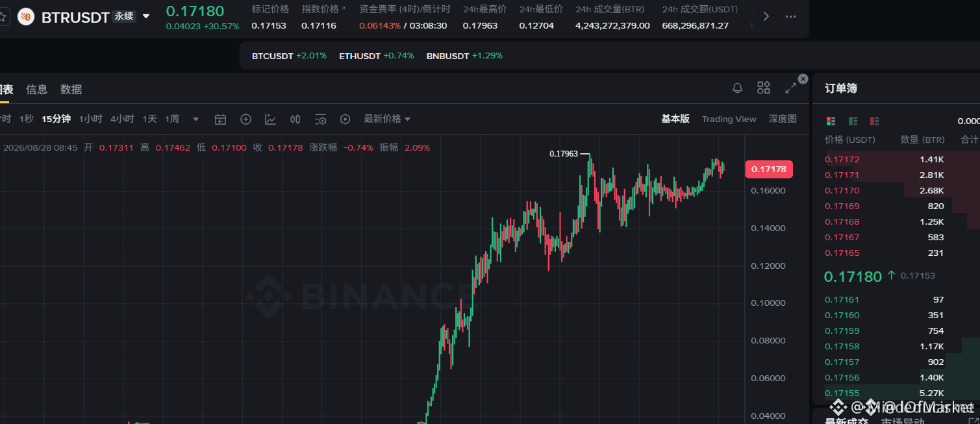
Task: Click the 24h成交量 4,243,272,379.00 value
Action: click(x=612, y=26)
